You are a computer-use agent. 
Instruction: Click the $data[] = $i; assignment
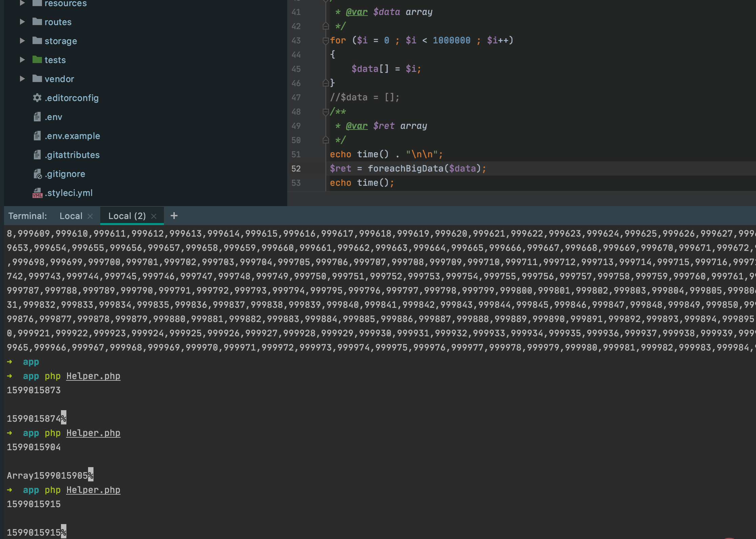[x=386, y=69]
